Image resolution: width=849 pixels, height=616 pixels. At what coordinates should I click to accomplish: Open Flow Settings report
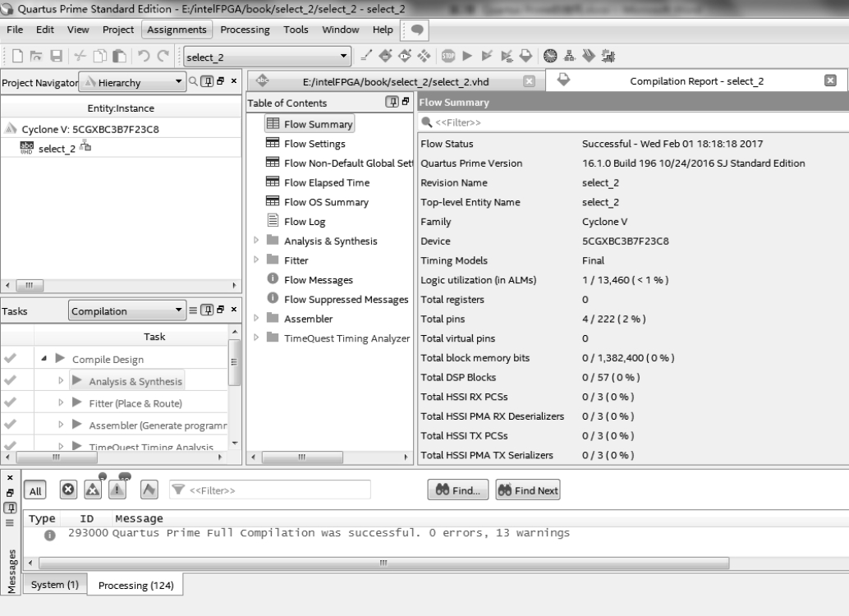pos(314,144)
